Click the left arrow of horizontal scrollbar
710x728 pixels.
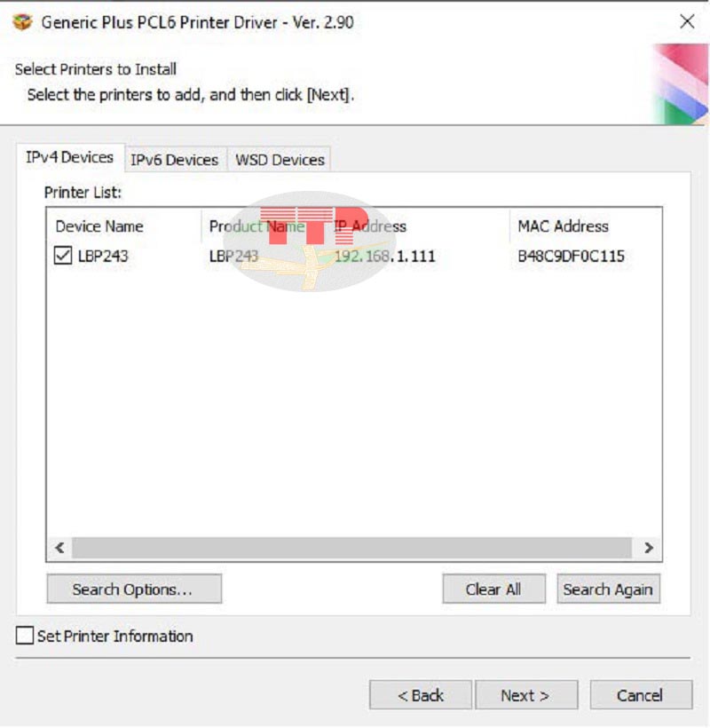(x=59, y=548)
